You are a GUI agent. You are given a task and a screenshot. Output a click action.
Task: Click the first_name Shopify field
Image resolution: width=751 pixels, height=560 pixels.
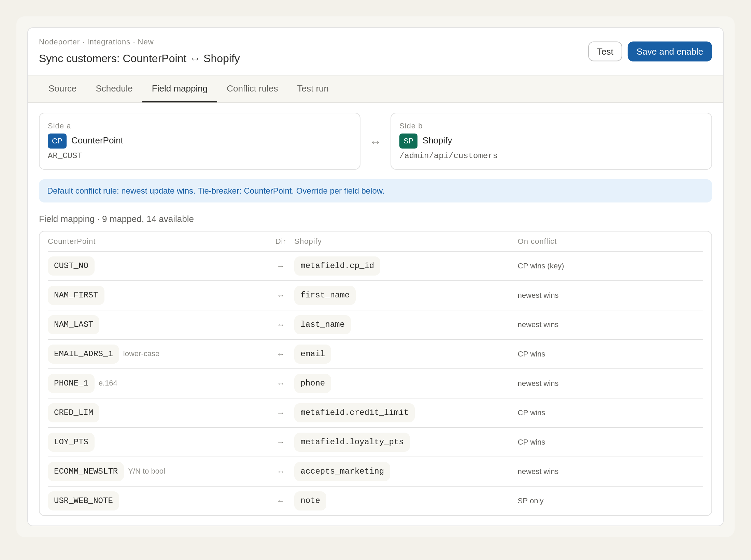[325, 295]
